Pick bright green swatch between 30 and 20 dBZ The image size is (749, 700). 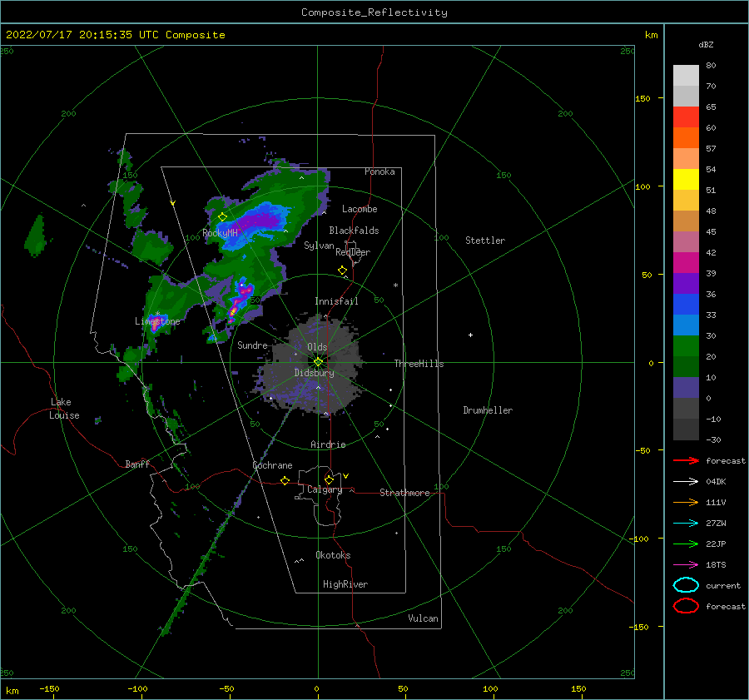pos(686,346)
